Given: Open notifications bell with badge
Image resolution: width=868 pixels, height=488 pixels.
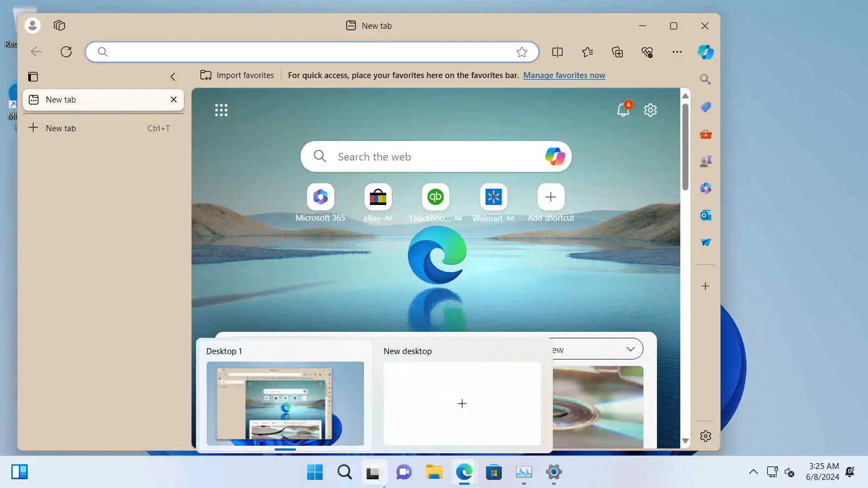Looking at the screenshot, I should 624,109.
